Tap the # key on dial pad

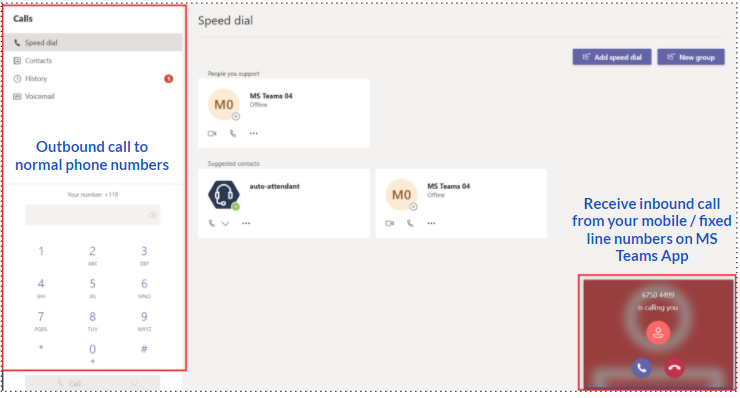pyautogui.click(x=144, y=349)
